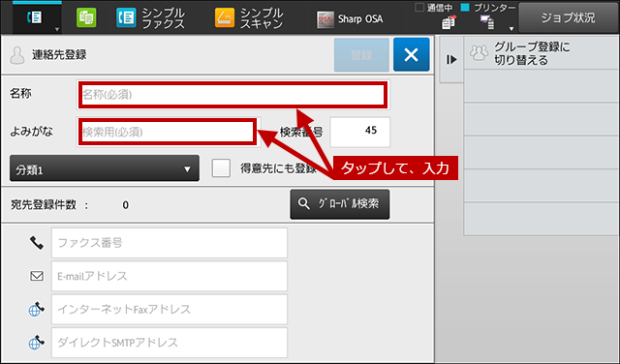Viewport: 620px width, 364px height.
Task: Launch Sharp OSA application
Action: tap(350, 19)
